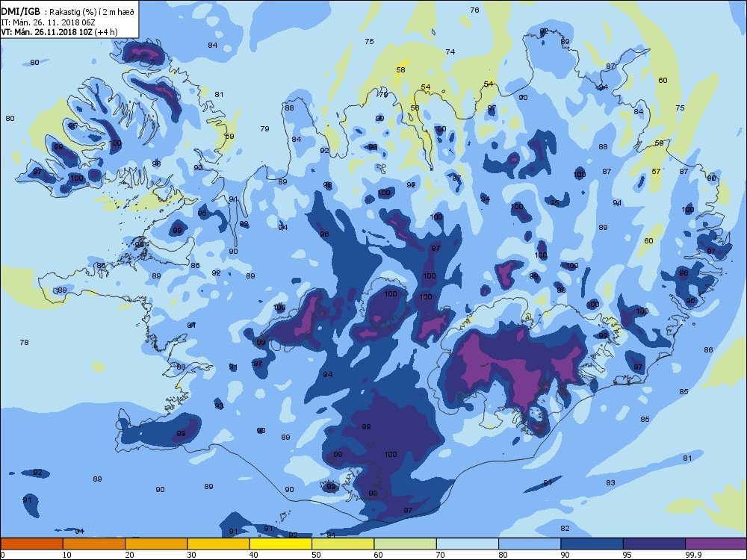
Task: Click the dark indigo 95–99.9 legend swatch
Action: [x=654, y=544]
